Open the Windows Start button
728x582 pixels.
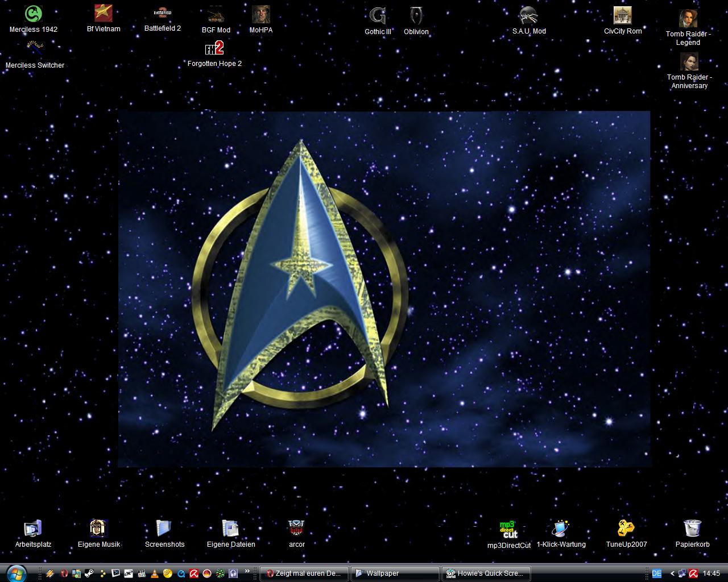[16, 573]
